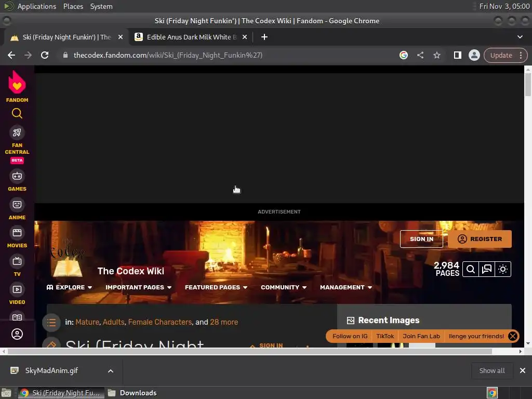
Task: Open the wiki Discuss speech-bubble icon
Action: pyautogui.click(x=487, y=270)
